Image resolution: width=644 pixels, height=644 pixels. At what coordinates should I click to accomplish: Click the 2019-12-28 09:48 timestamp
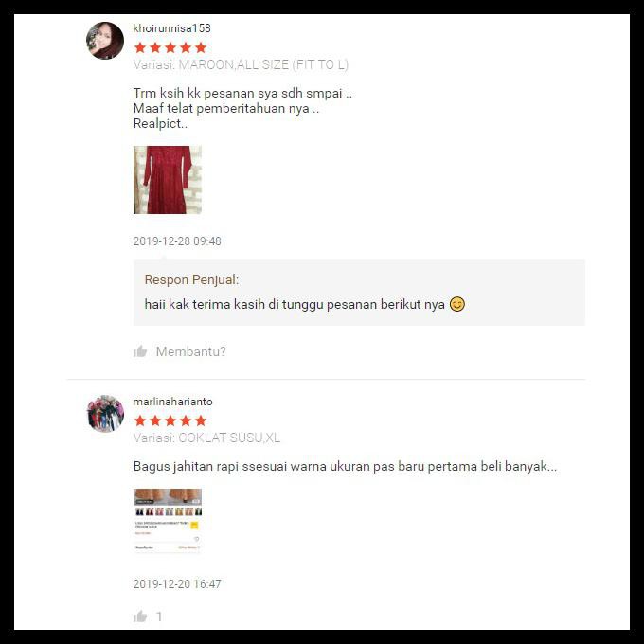point(177,241)
